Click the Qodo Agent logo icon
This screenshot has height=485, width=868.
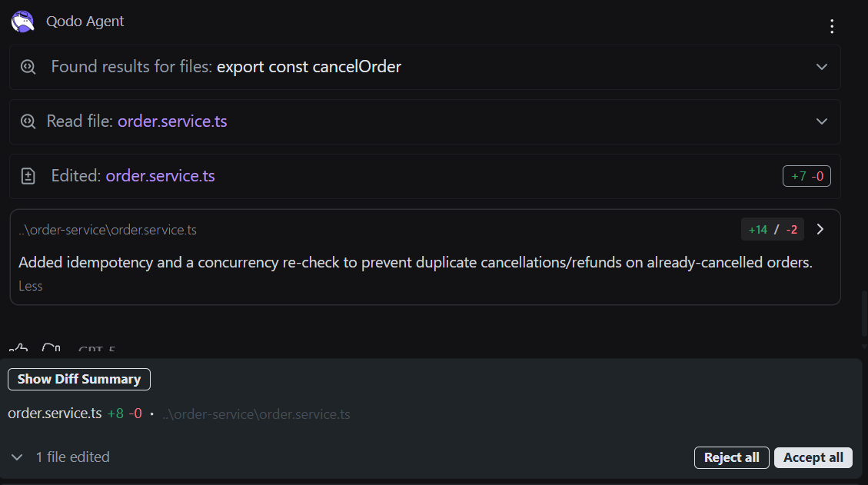22,21
